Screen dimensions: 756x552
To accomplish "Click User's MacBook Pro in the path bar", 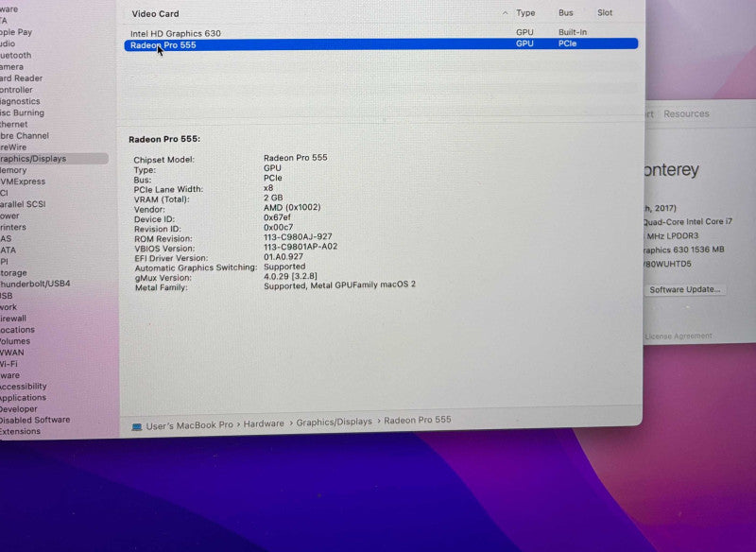I will click(x=190, y=425).
